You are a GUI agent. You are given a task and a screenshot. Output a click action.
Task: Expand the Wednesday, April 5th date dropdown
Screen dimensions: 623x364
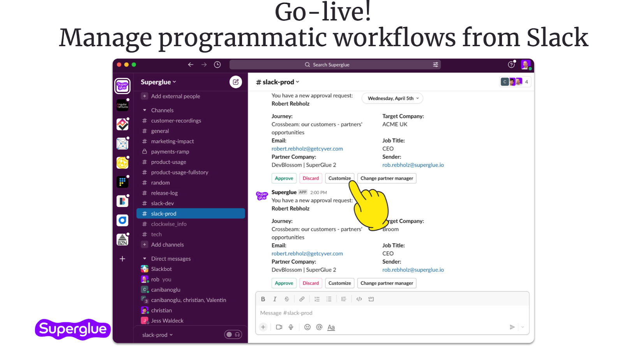click(392, 98)
